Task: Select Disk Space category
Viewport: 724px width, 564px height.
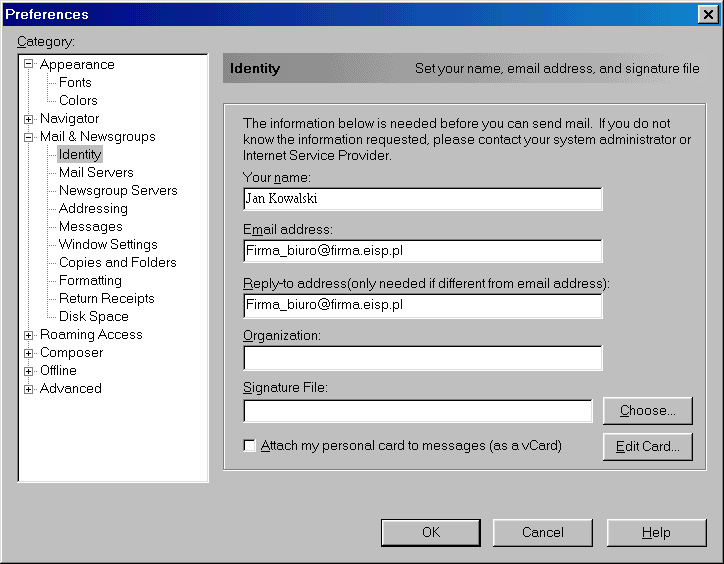Action: point(93,317)
